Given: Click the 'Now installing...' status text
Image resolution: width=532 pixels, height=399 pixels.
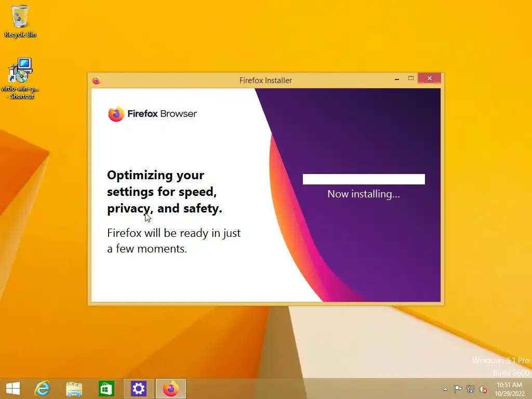Looking at the screenshot, I should pyautogui.click(x=364, y=194).
